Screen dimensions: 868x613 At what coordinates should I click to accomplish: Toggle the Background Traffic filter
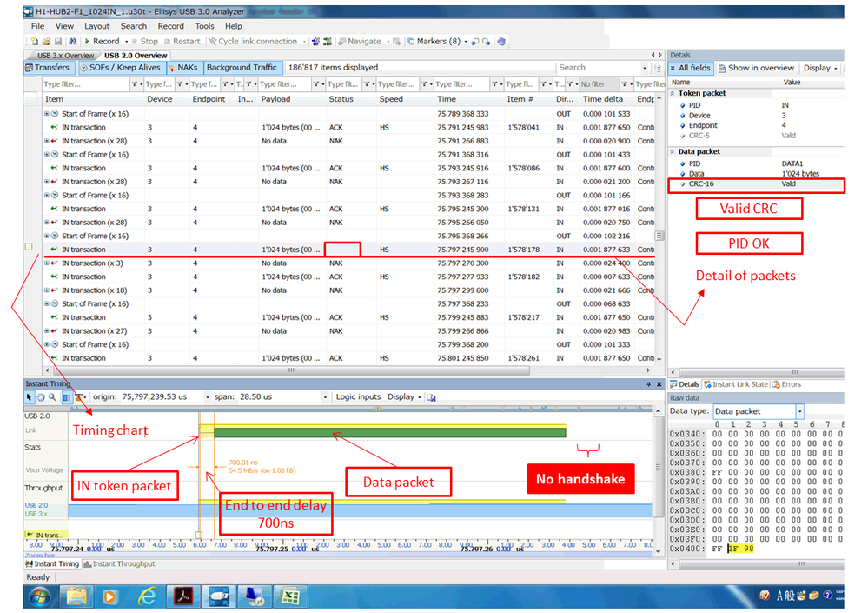(242, 68)
